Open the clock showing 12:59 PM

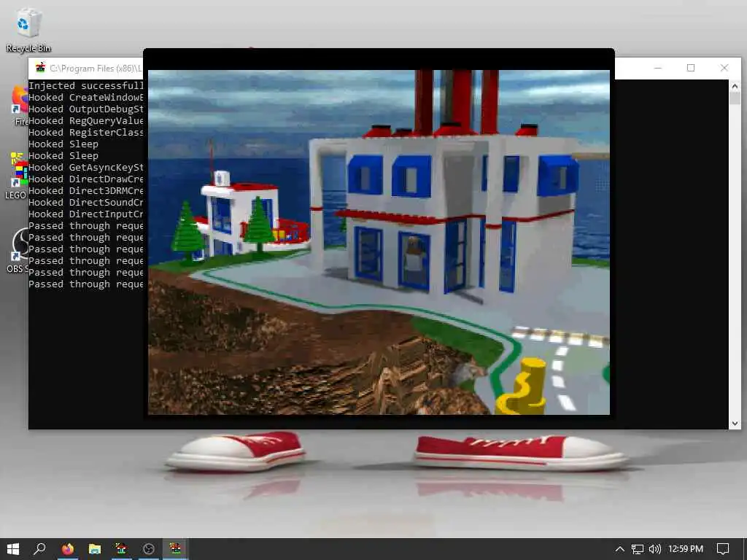pyautogui.click(x=686, y=549)
